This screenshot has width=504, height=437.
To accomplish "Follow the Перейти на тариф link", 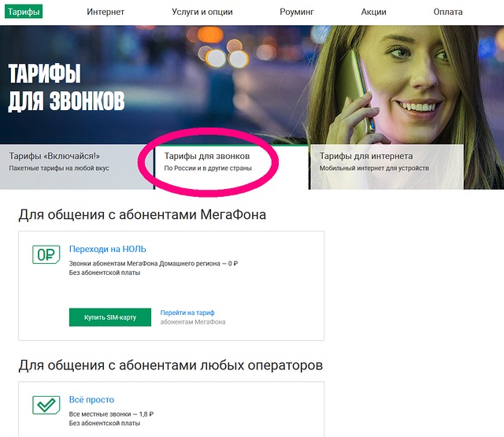I will point(187,313).
